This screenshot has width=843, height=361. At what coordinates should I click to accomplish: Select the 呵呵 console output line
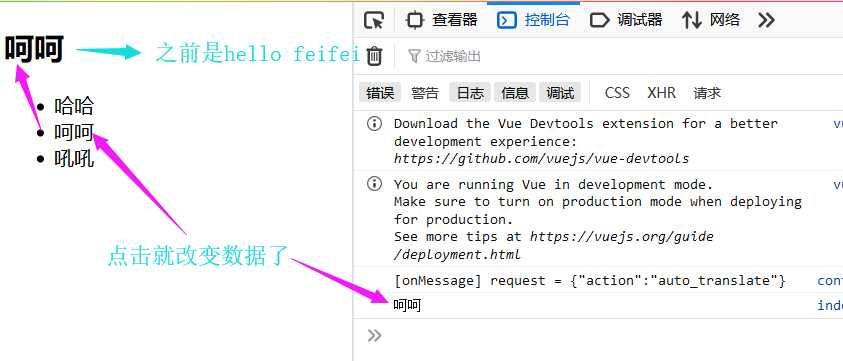pyautogui.click(x=407, y=306)
